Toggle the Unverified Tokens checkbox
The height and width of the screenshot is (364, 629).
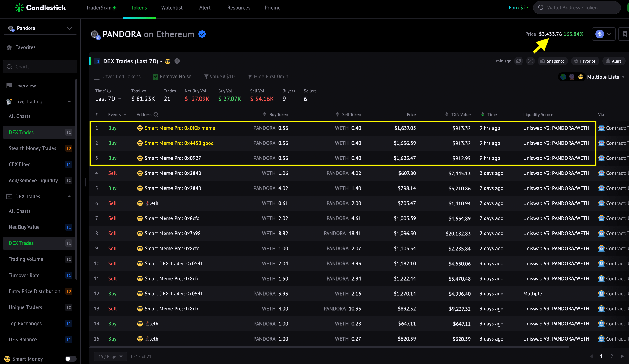pyautogui.click(x=97, y=77)
